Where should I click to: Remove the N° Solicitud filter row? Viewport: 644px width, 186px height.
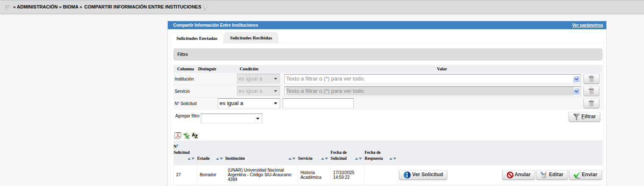pyautogui.click(x=591, y=103)
